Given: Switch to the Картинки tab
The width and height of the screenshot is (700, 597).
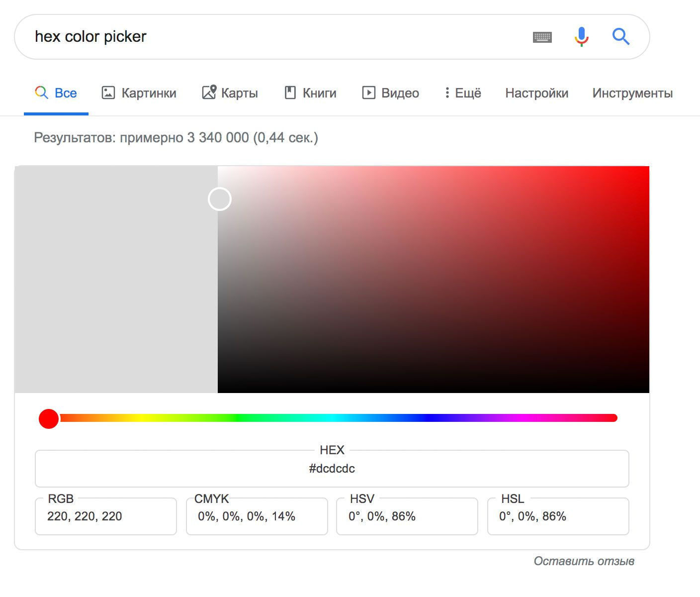Looking at the screenshot, I should click(x=139, y=93).
